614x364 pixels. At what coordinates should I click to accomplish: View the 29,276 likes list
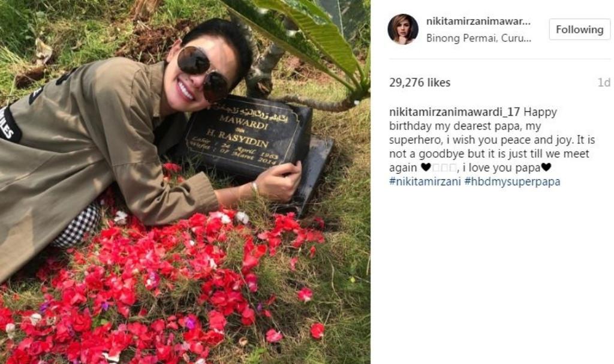click(x=420, y=82)
